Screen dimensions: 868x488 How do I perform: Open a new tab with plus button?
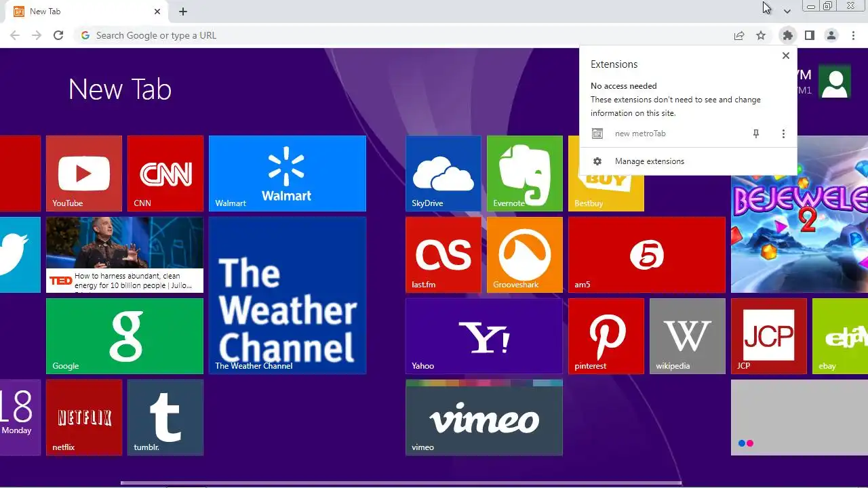(x=183, y=12)
